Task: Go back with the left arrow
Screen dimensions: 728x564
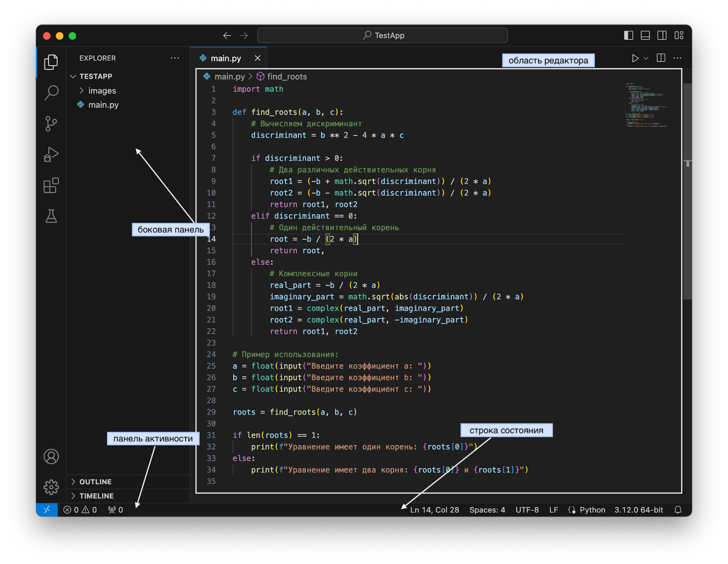Action: (227, 36)
